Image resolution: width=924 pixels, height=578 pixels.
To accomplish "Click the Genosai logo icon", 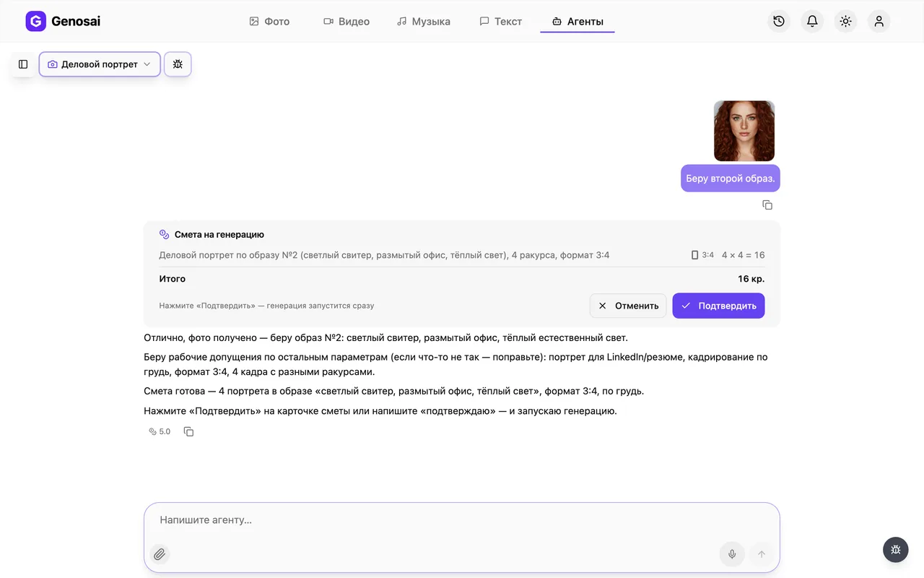I will [x=35, y=22].
